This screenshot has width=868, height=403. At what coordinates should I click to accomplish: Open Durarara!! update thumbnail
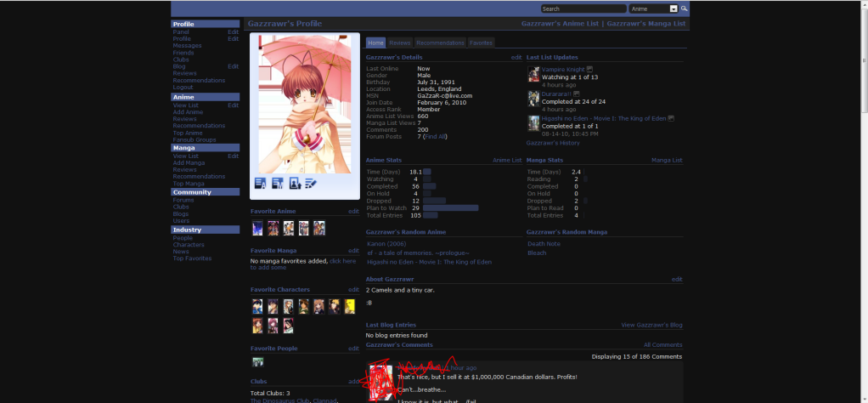[x=533, y=99]
